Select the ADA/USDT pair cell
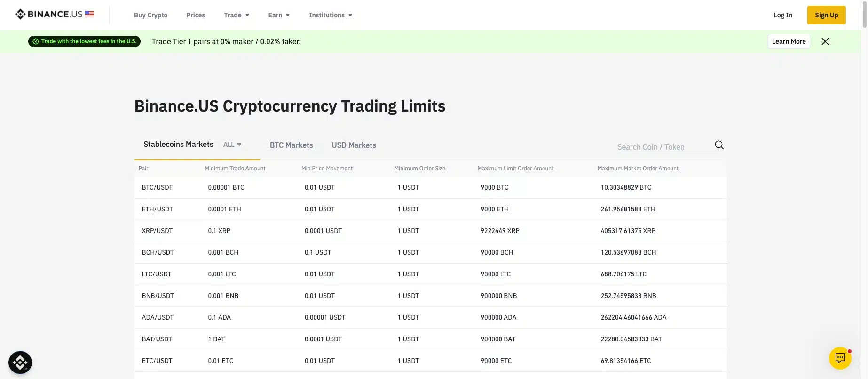 (x=158, y=317)
